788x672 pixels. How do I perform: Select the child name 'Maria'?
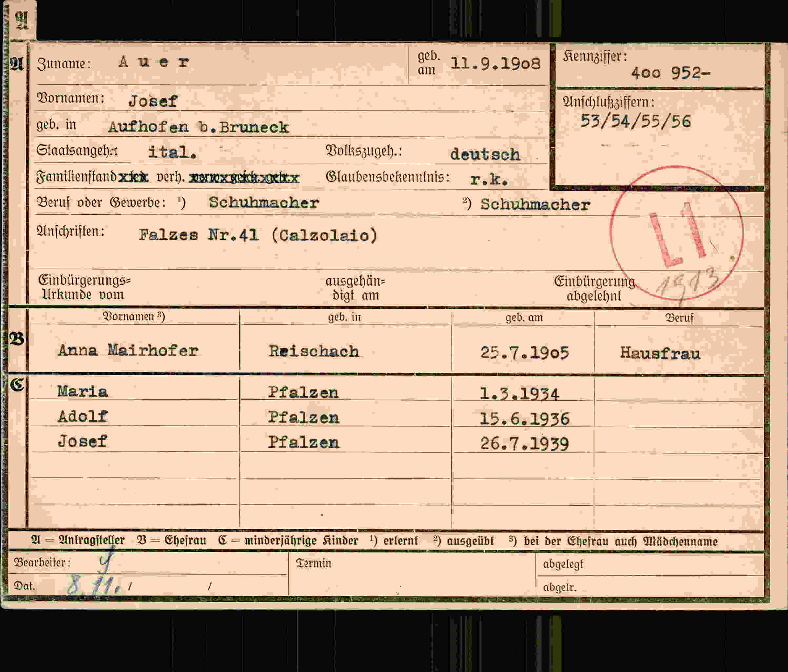pyautogui.click(x=83, y=392)
